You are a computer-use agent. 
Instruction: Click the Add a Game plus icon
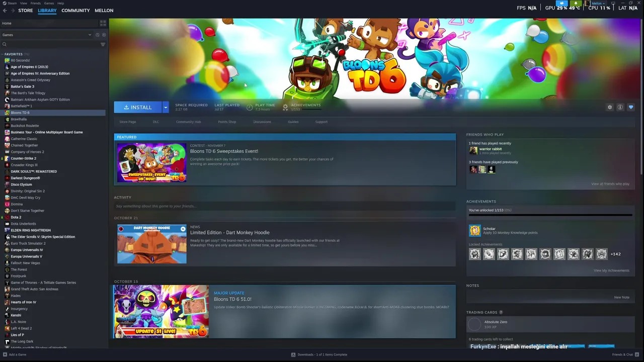pos(5,354)
